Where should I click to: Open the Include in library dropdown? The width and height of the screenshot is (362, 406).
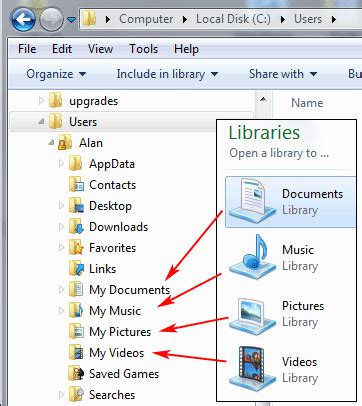pos(167,74)
